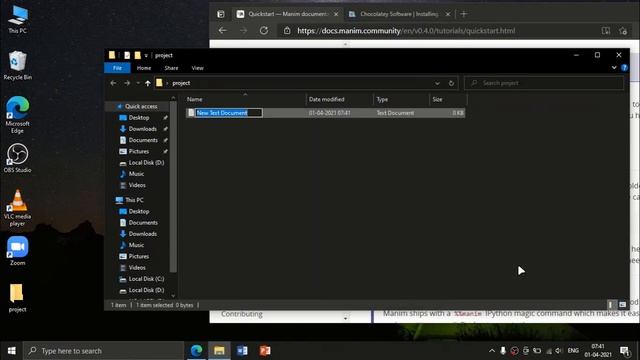The height and width of the screenshot is (360, 640).
Task: Sort files by Type column
Action: click(401, 99)
